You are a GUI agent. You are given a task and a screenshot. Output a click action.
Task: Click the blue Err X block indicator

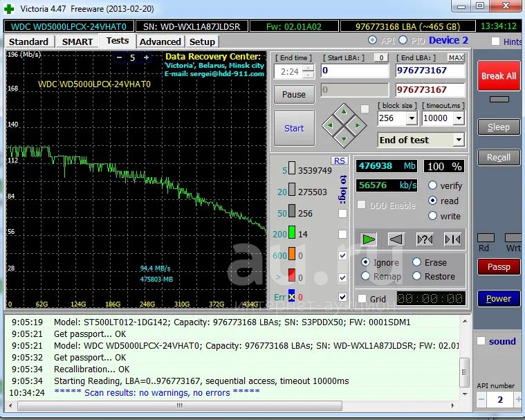tap(292, 295)
